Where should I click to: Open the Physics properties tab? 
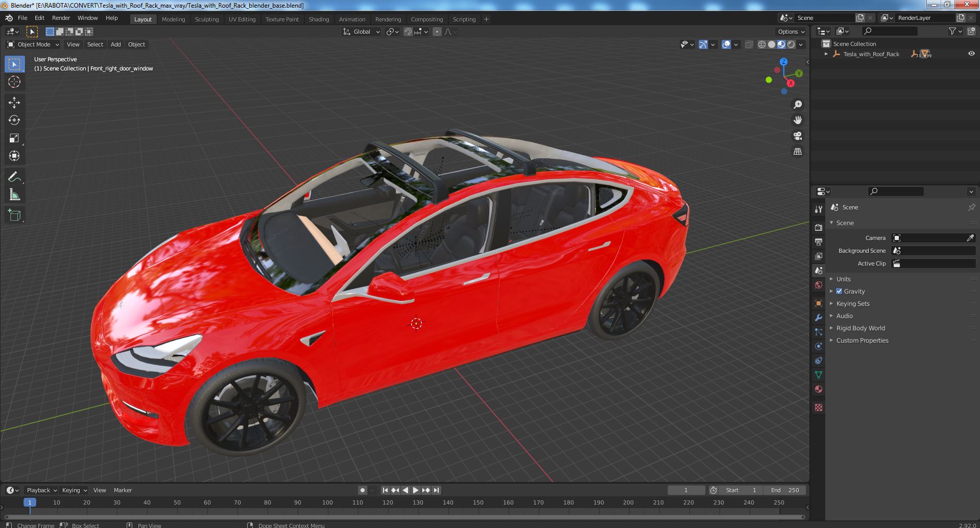819,346
